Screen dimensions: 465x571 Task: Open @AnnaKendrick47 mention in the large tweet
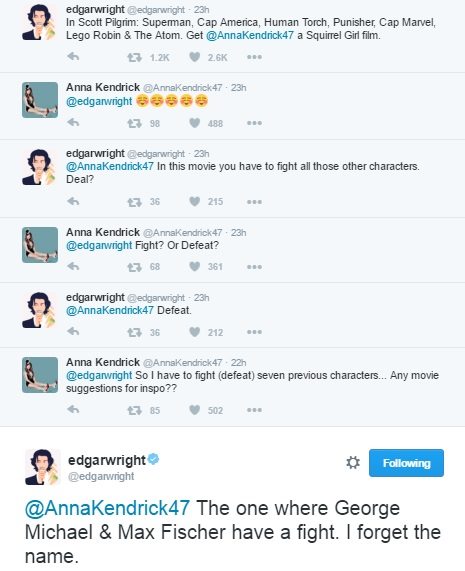click(x=107, y=508)
